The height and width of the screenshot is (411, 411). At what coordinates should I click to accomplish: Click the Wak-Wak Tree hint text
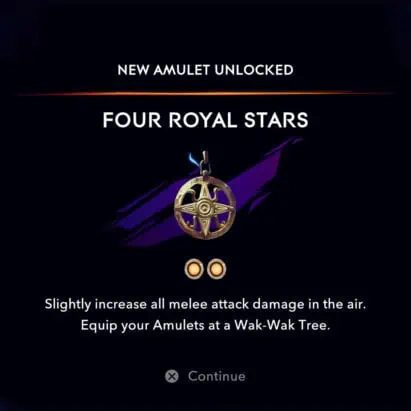click(205, 325)
